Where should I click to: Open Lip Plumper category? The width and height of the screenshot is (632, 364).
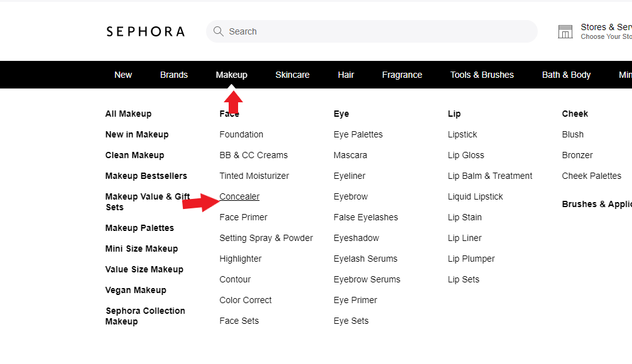pos(471,259)
